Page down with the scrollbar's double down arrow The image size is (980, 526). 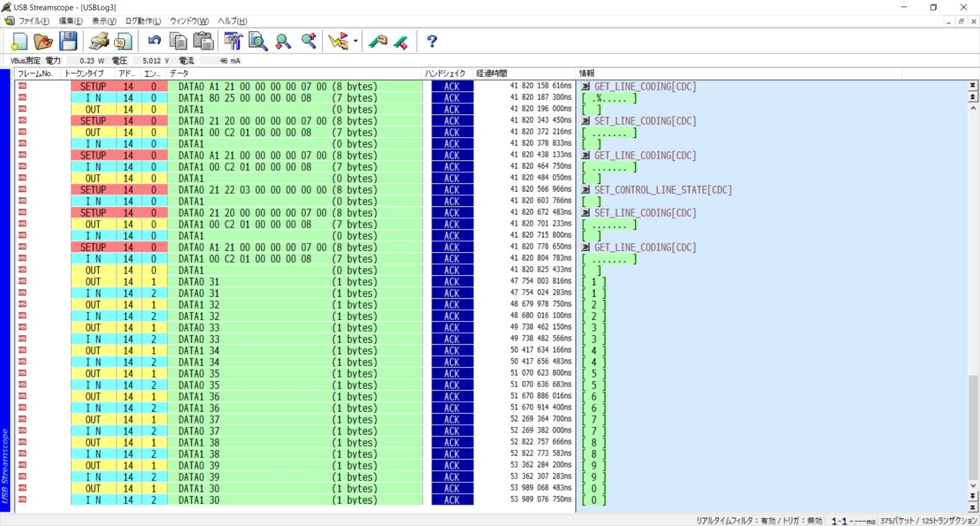973,496
